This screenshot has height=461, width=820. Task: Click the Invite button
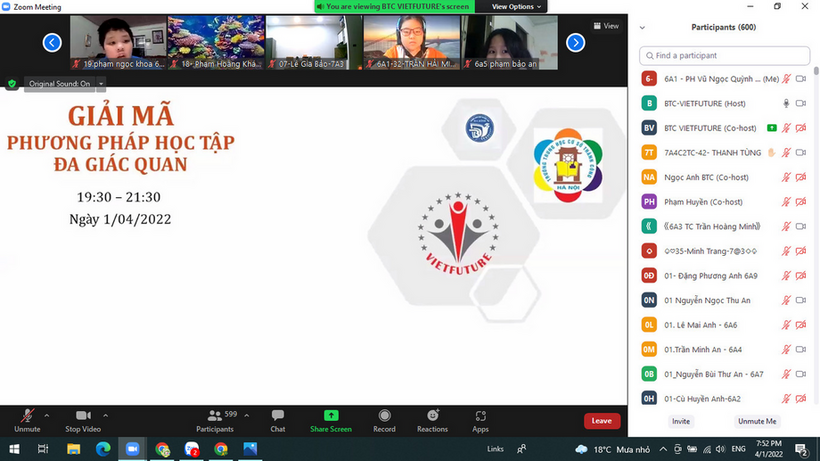click(x=681, y=421)
